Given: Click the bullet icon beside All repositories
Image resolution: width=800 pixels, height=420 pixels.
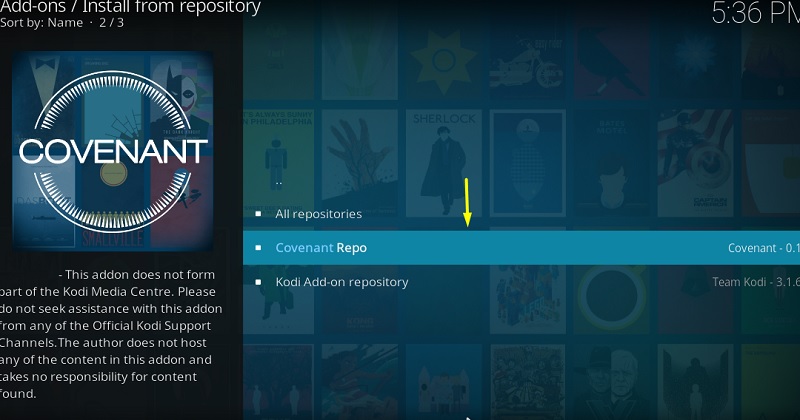Looking at the screenshot, I should (258, 214).
